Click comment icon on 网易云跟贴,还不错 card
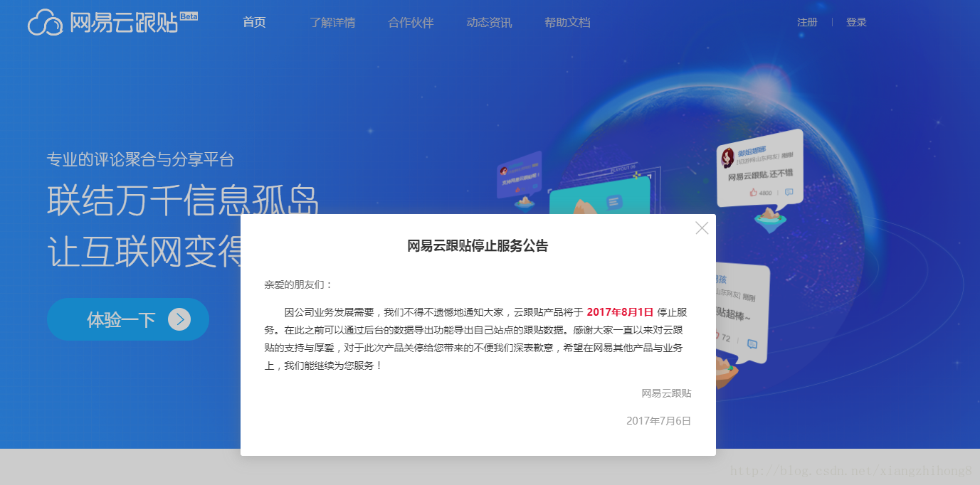The width and height of the screenshot is (980, 485). (x=789, y=192)
